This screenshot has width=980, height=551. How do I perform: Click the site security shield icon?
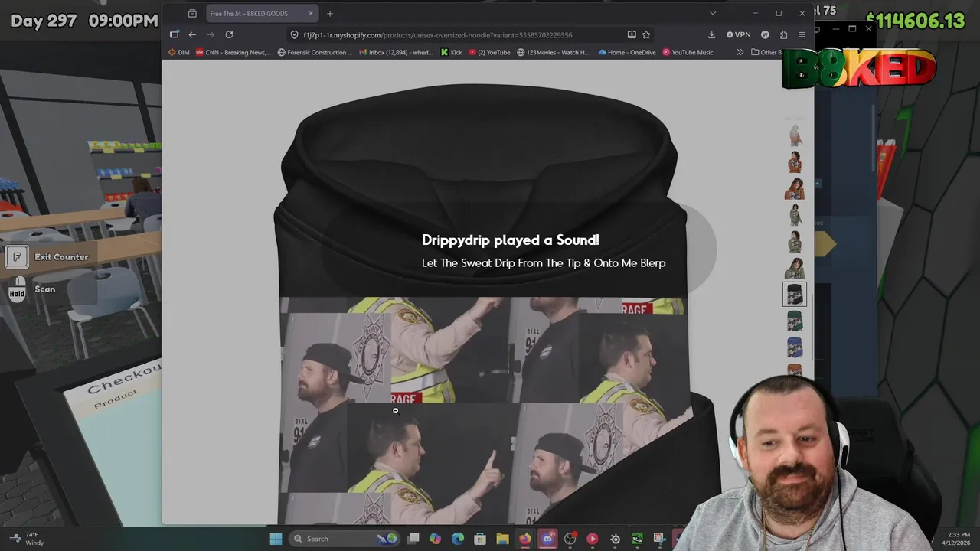point(295,34)
